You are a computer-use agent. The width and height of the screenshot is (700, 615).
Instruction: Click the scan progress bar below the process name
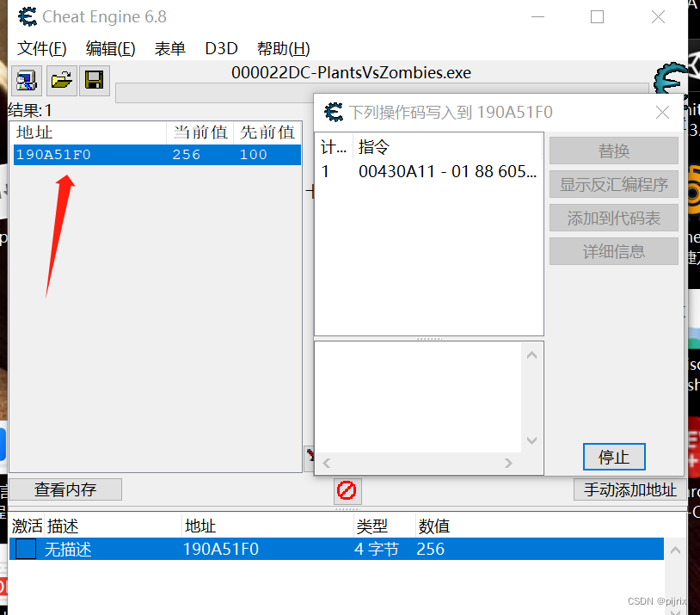382,92
